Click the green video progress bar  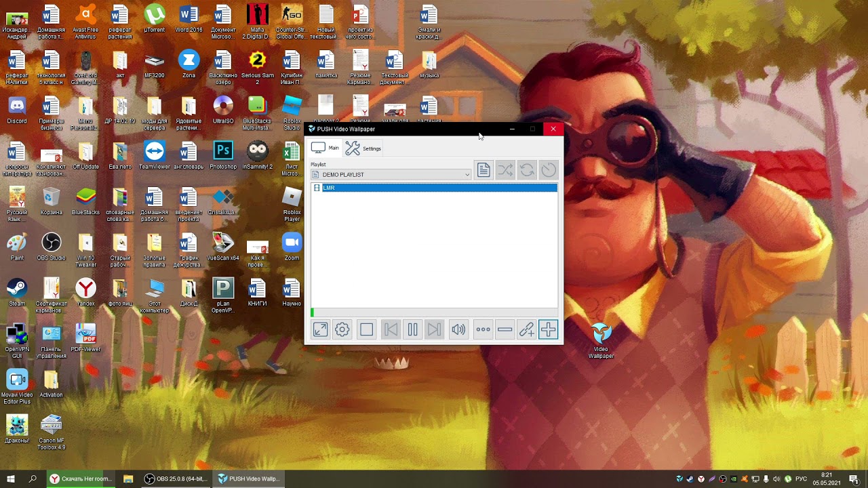(x=434, y=312)
